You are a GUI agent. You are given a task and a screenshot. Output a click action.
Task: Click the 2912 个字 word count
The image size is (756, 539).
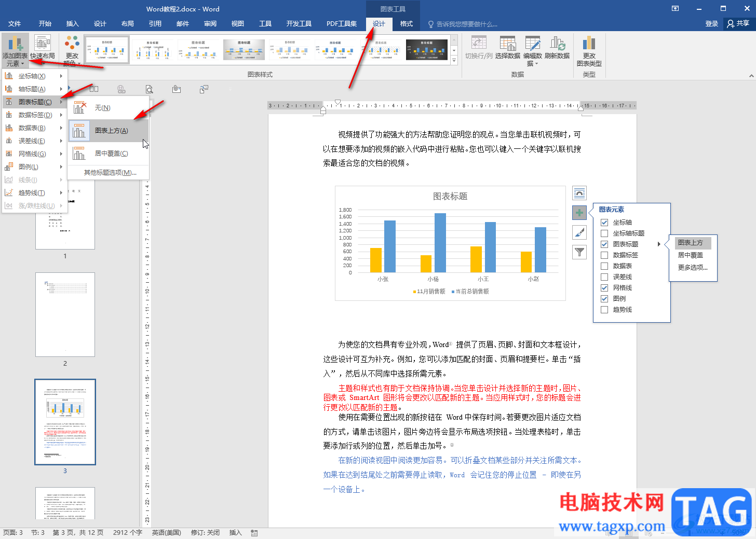(128, 533)
